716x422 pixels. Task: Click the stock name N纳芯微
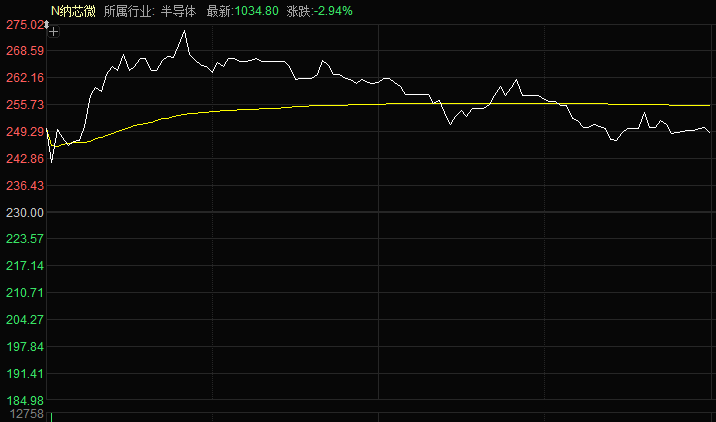click(71, 10)
